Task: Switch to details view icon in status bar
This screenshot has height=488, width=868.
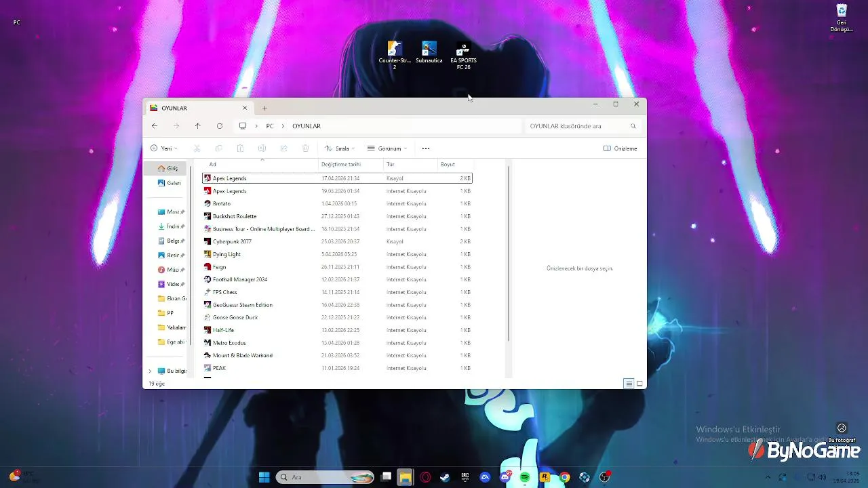Action: (629, 384)
